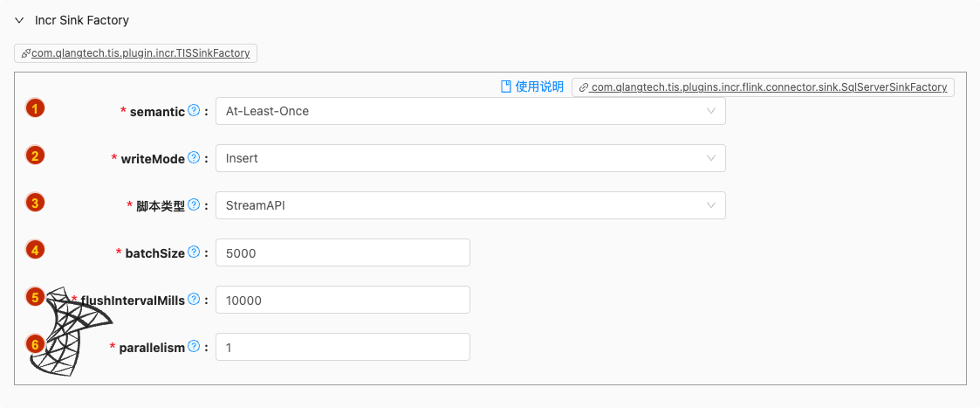Image resolution: width=980 pixels, height=408 pixels.
Task: Open the TISSinkFactory class link
Action: 140,53
